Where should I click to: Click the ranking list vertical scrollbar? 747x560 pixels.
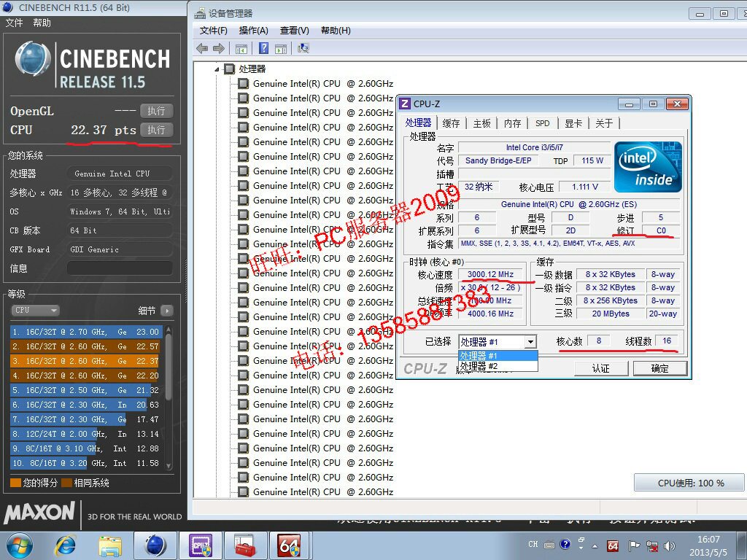coord(169,394)
